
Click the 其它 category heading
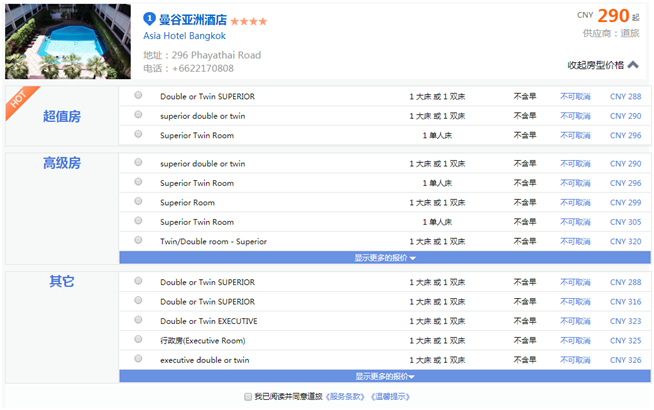(x=62, y=281)
